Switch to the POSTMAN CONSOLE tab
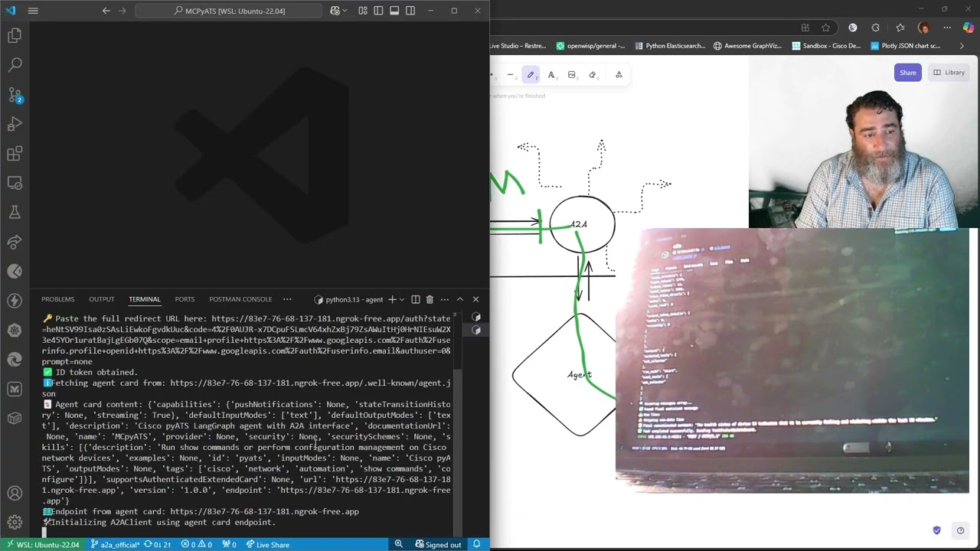This screenshot has width=980, height=551. (x=240, y=299)
